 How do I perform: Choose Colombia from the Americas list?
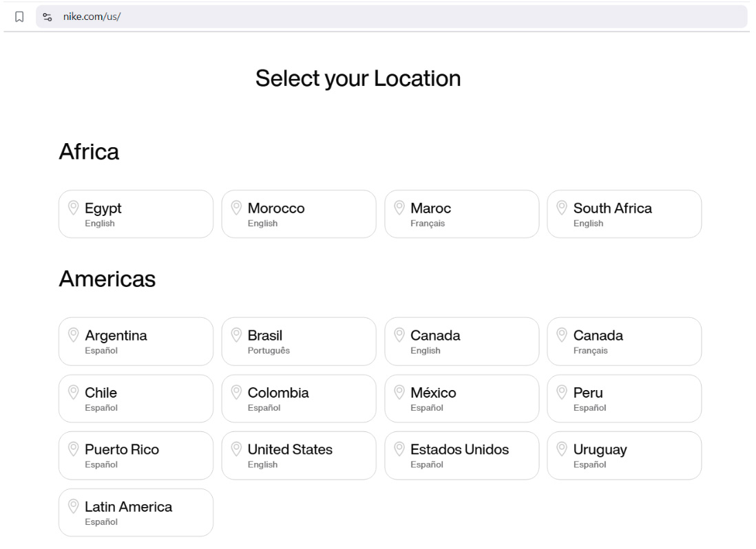coord(298,398)
